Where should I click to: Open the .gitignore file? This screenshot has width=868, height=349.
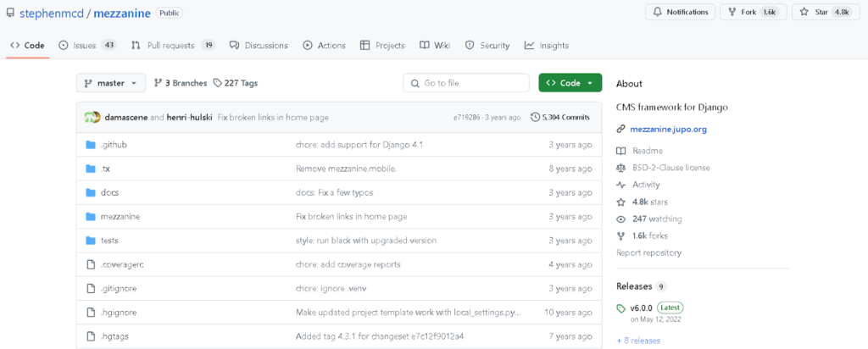click(119, 289)
